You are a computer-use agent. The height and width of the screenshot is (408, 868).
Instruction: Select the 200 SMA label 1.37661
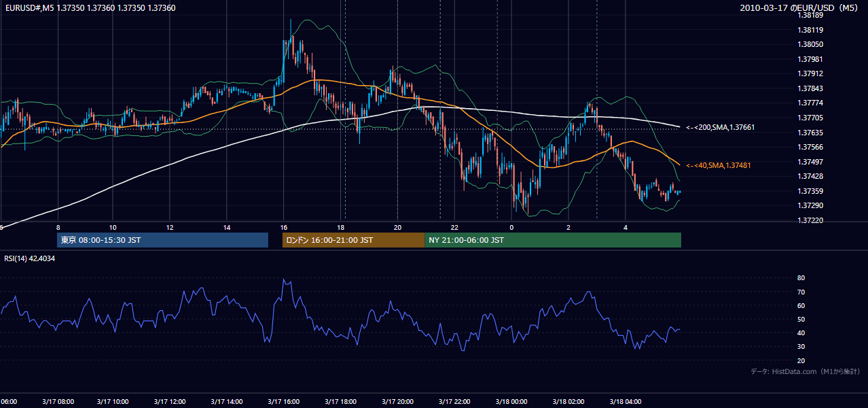click(x=721, y=127)
